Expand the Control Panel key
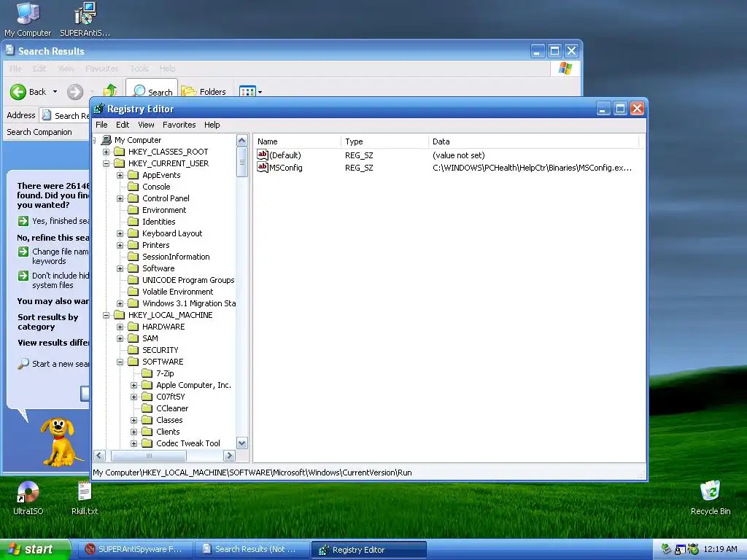 (x=120, y=198)
